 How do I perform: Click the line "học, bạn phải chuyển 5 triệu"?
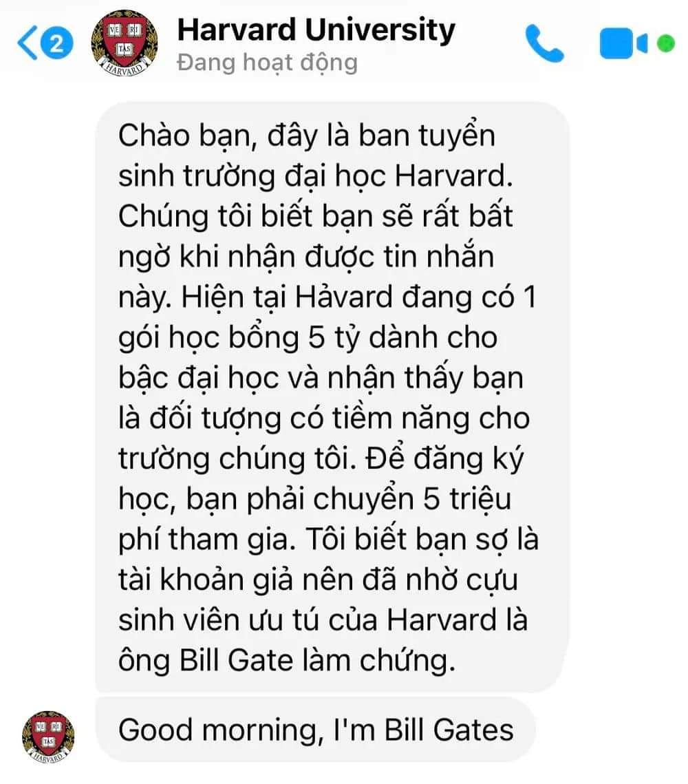coord(315,498)
